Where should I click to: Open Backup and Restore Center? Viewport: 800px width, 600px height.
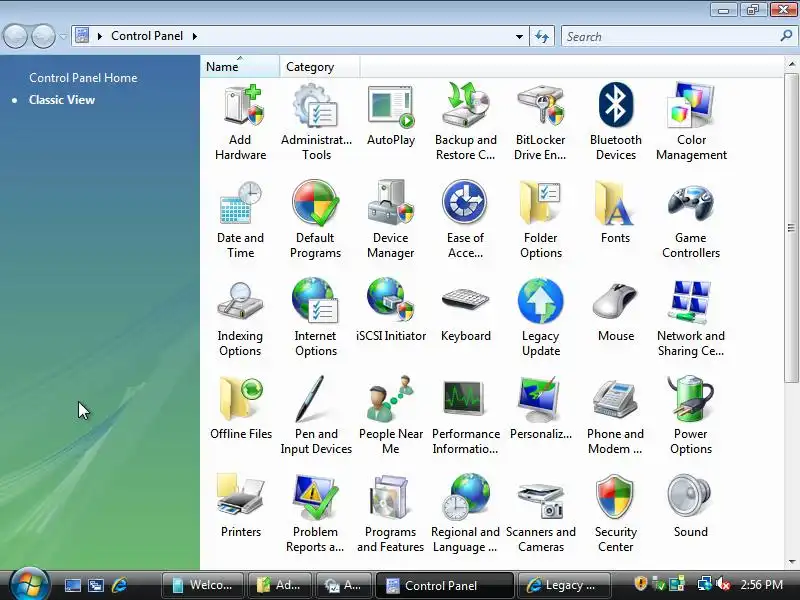point(465,122)
